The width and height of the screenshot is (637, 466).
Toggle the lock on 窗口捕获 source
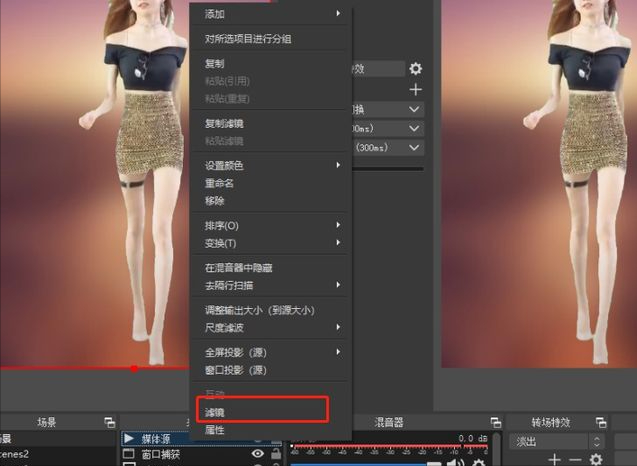[x=276, y=453]
